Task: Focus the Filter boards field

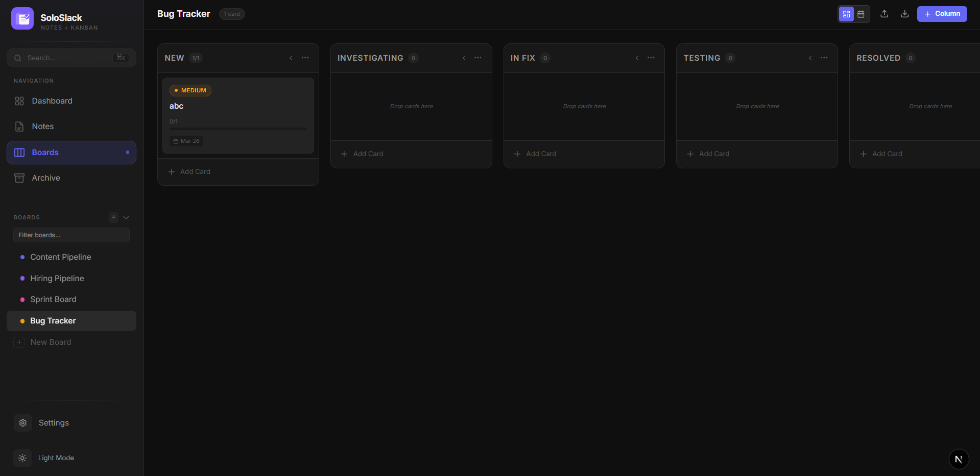Action: [71, 235]
